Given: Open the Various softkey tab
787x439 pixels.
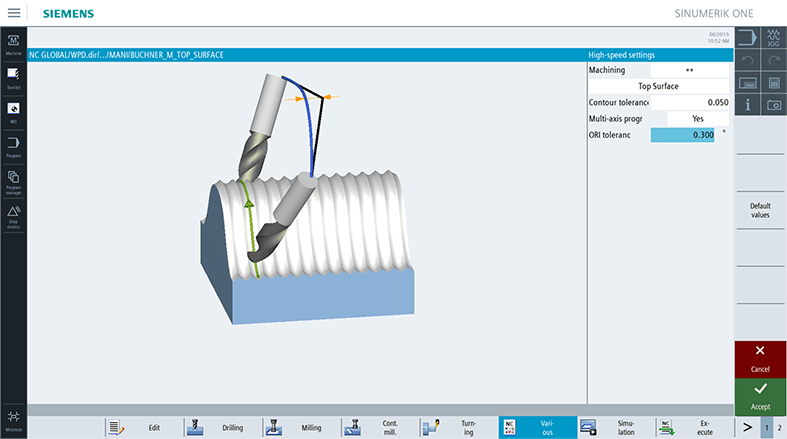Looking at the screenshot, I should tap(538, 427).
